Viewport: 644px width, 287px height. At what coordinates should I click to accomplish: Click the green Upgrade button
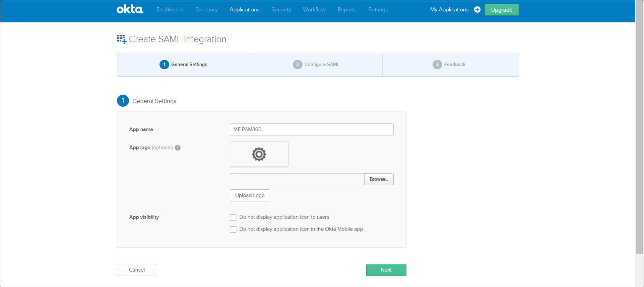(502, 10)
